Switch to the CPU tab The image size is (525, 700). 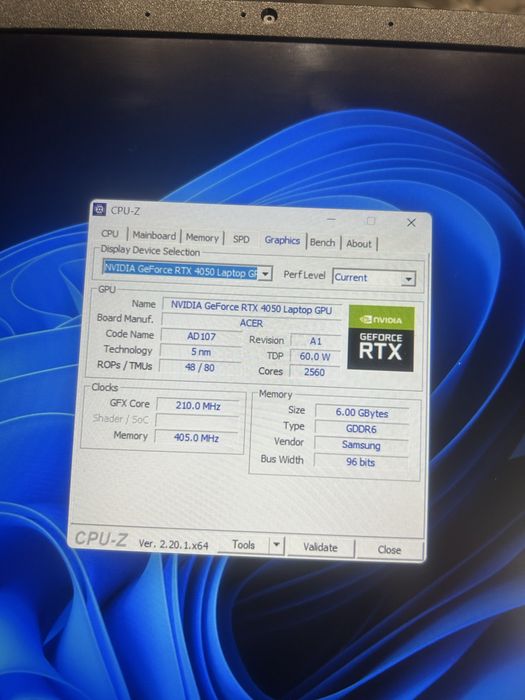[x=110, y=234]
